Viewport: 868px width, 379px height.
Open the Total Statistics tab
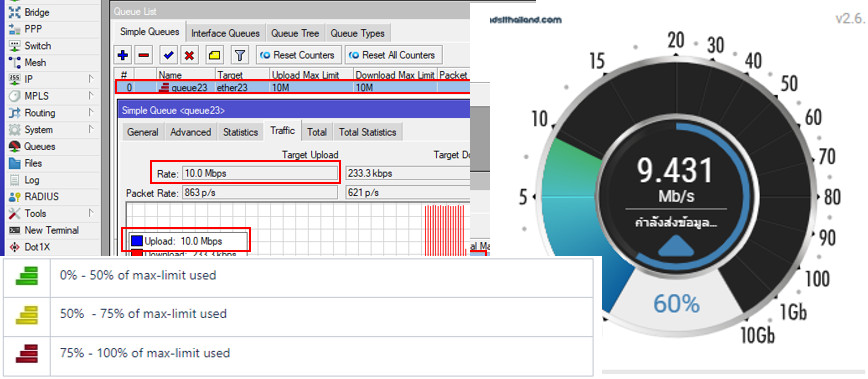pyautogui.click(x=368, y=132)
